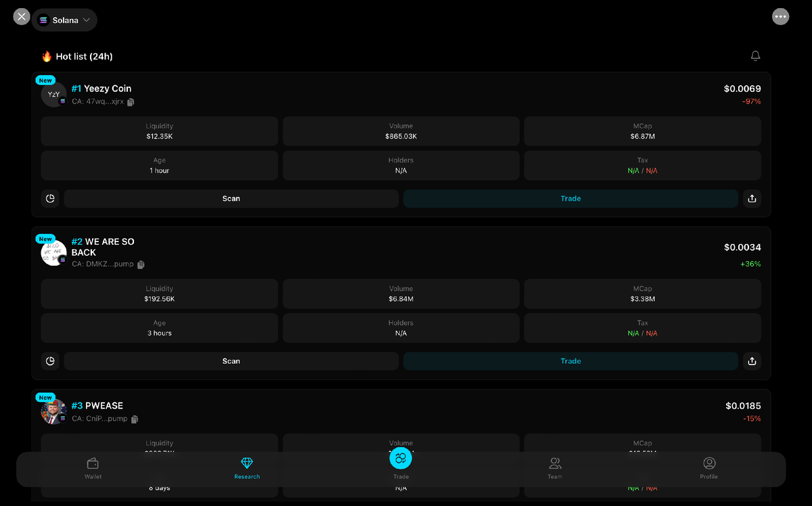The height and width of the screenshot is (506, 812).
Task: Share Yeezy Coin via share icon
Action: pyautogui.click(x=752, y=198)
